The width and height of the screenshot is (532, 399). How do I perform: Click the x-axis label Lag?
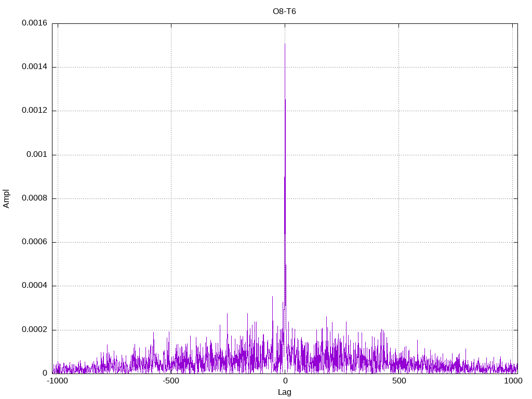point(284,392)
